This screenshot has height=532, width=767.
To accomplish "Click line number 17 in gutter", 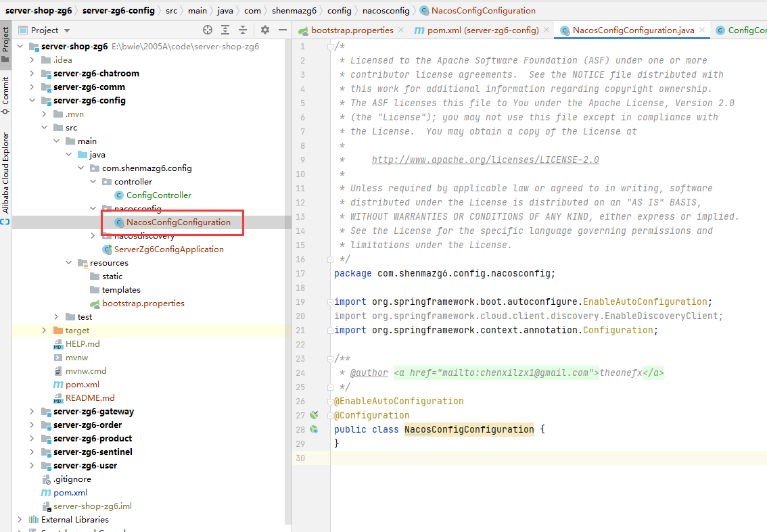I will coord(300,274).
